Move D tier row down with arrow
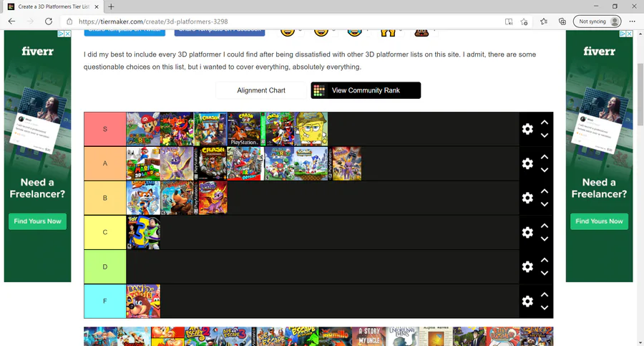Image resolution: width=644 pixels, height=346 pixels. point(545,273)
